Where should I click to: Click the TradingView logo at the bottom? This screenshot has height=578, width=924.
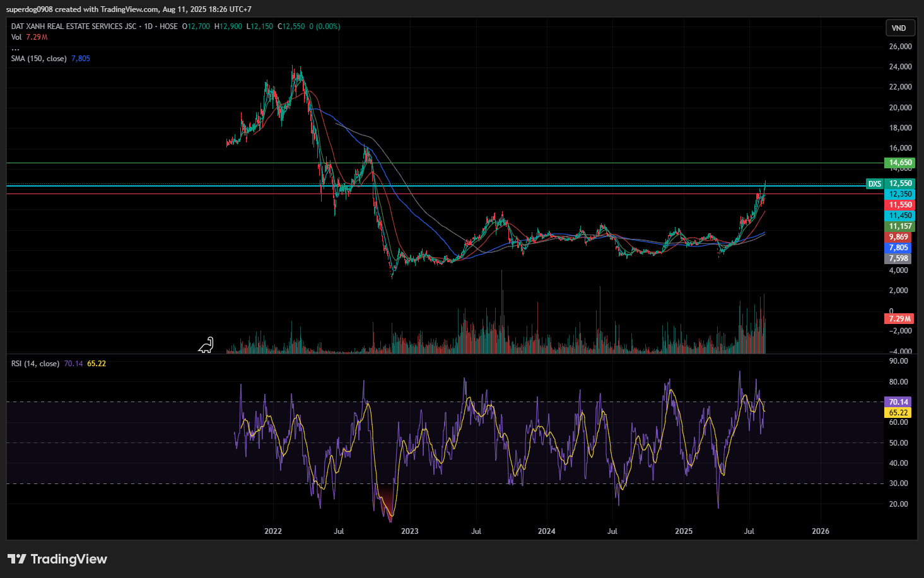coord(57,559)
